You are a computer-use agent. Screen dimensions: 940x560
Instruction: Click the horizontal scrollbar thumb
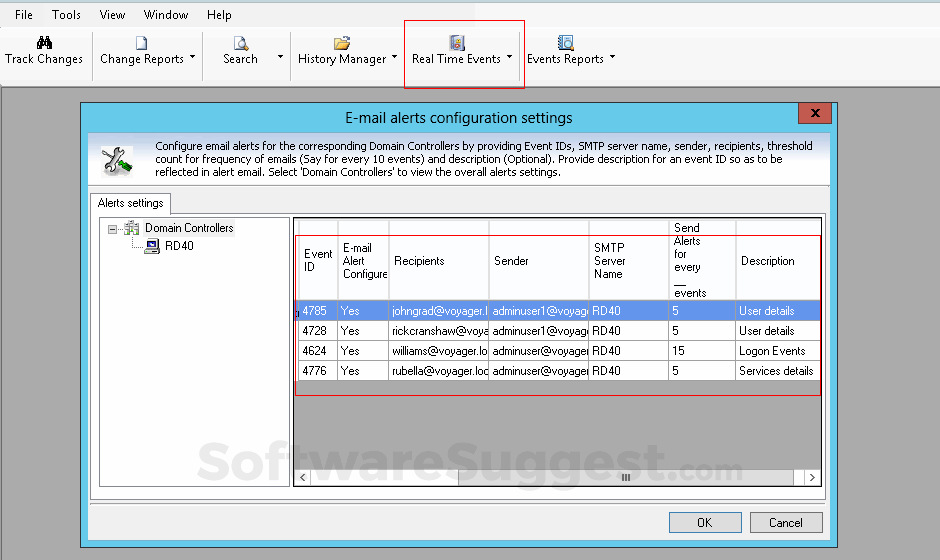[625, 477]
